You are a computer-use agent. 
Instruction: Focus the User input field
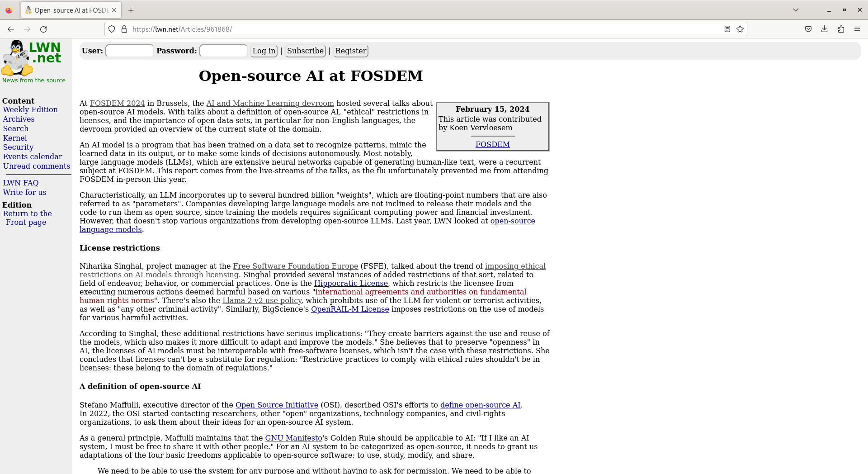[x=129, y=51]
